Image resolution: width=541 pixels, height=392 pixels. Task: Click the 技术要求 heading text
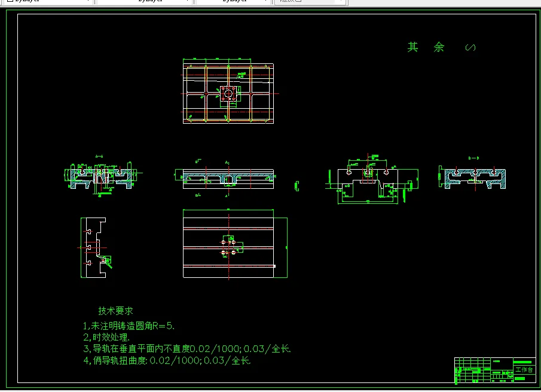coord(115,311)
